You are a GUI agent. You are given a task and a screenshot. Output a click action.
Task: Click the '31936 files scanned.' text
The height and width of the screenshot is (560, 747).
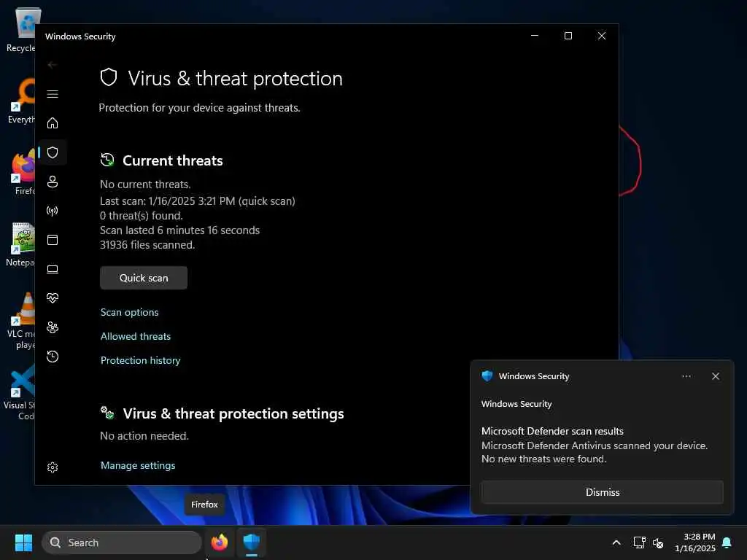pos(147,245)
